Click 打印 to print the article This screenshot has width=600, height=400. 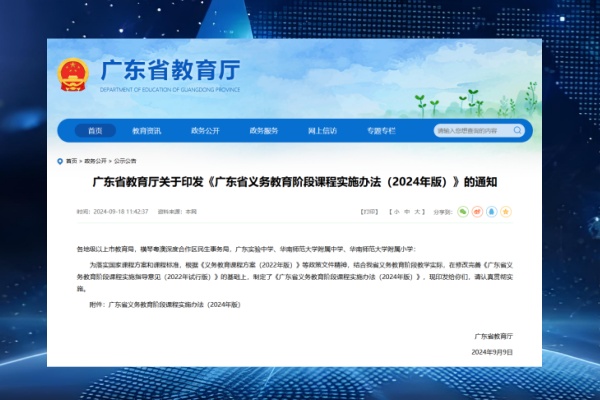click(370, 212)
